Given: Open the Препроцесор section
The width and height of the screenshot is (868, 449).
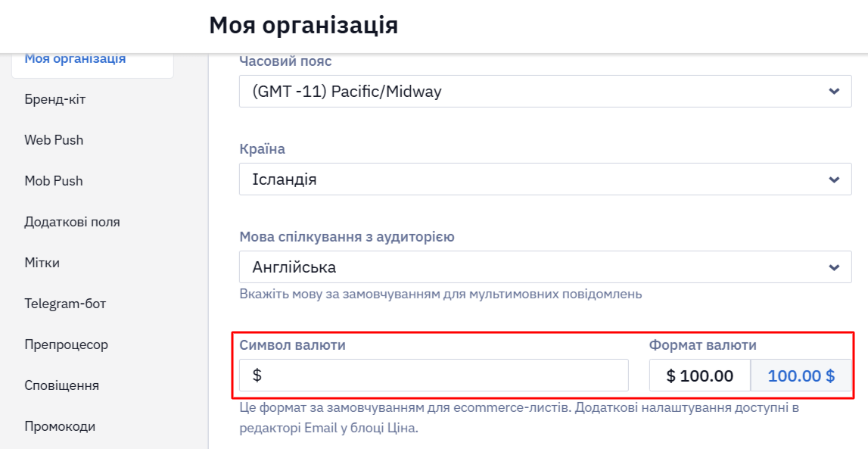Looking at the screenshot, I should pyautogui.click(x=67, y=345).
